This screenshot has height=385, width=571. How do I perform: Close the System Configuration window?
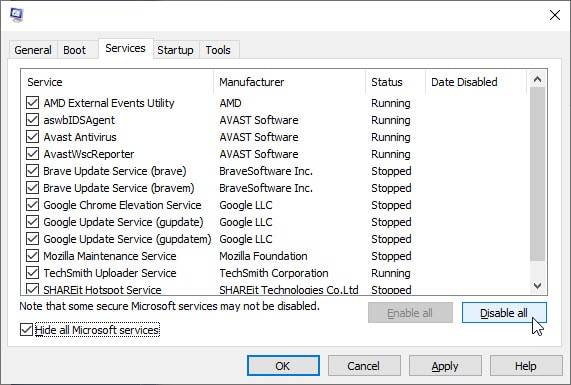pyautogui.click(x=555, y=15)
